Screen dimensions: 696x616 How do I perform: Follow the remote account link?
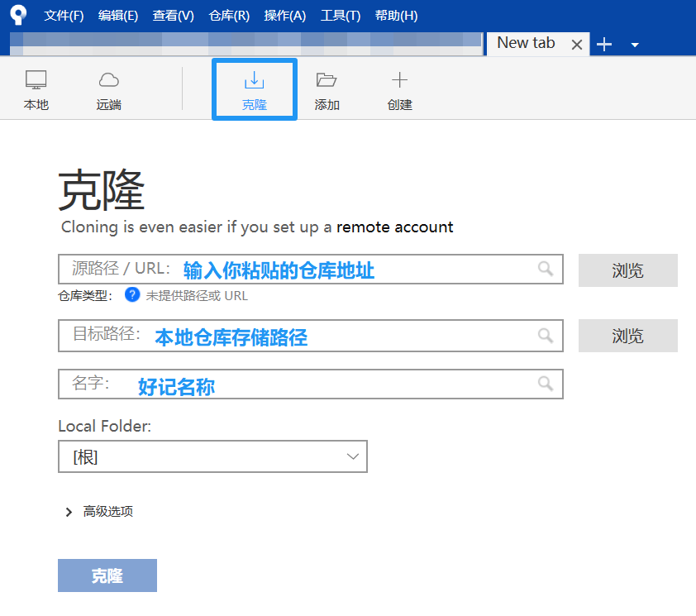pos(394,227)
